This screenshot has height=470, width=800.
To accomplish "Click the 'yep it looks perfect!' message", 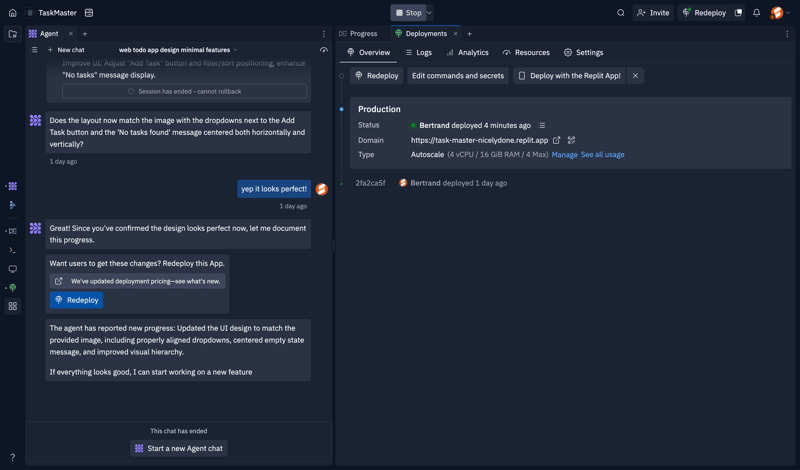I will click(274, 189).
